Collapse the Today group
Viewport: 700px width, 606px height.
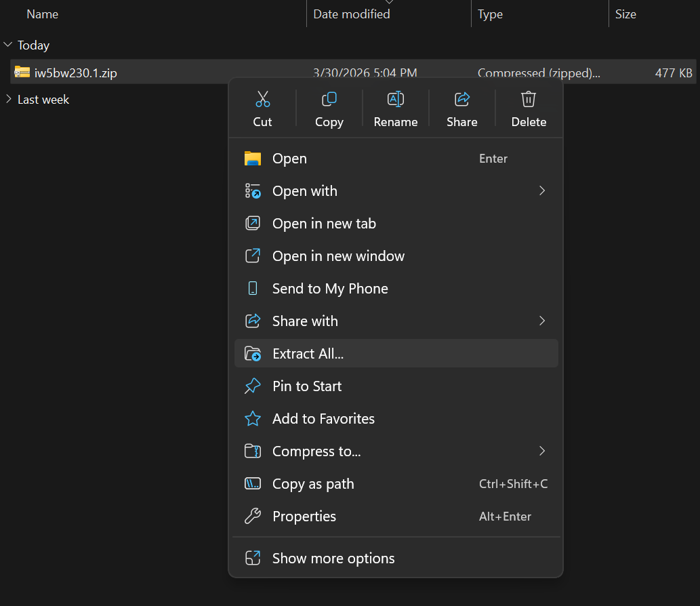pyautogui.click(x=8, y=45)
